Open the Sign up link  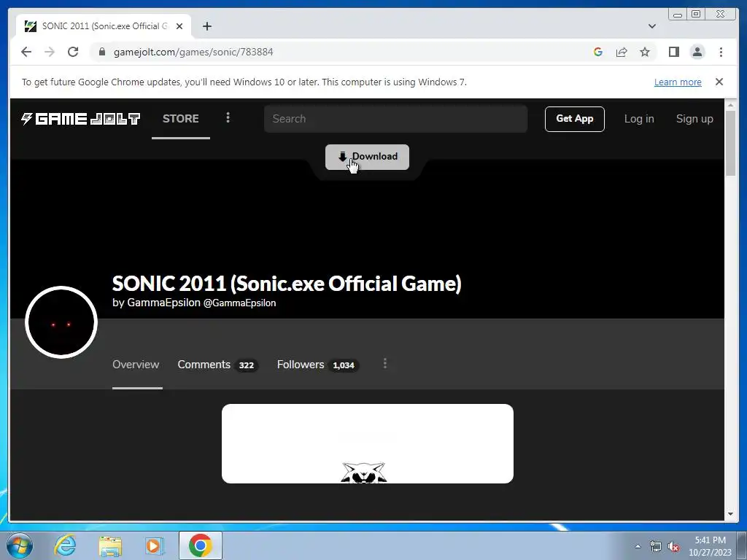pyautogui.click(x=694, y=119)
